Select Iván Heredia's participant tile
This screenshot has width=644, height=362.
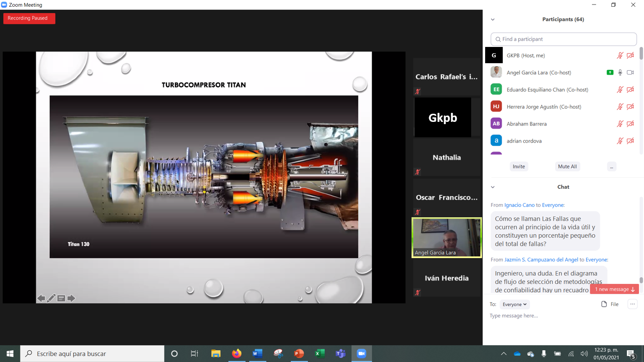[x=447, y=278]
